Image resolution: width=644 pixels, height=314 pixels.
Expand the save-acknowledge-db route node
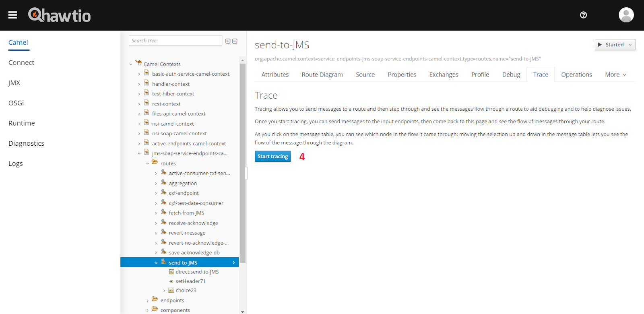click(156, 253)
